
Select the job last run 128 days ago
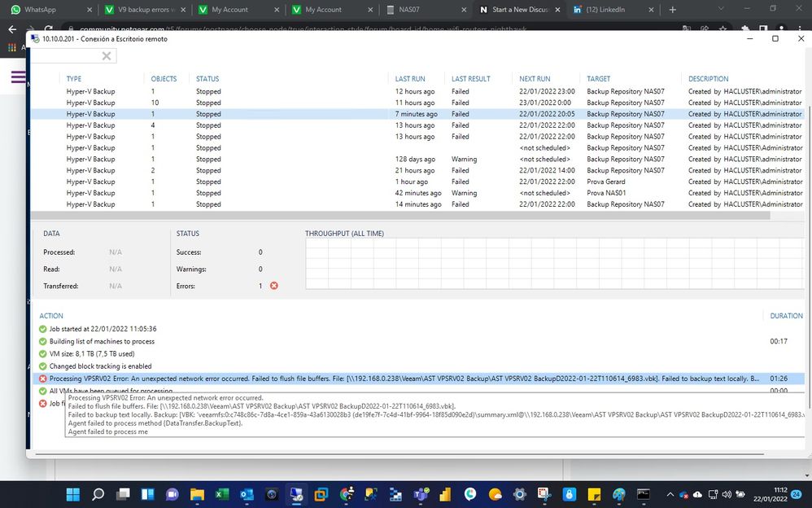point(417,159)
